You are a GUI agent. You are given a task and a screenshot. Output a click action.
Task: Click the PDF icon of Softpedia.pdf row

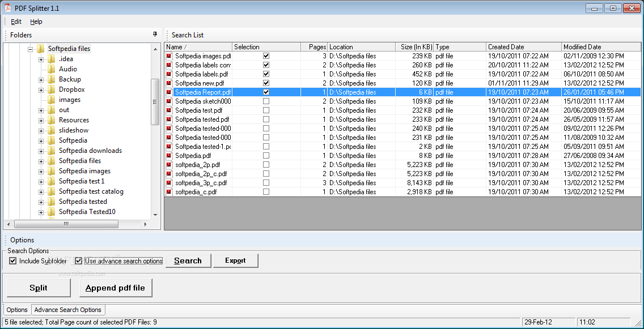169,156
